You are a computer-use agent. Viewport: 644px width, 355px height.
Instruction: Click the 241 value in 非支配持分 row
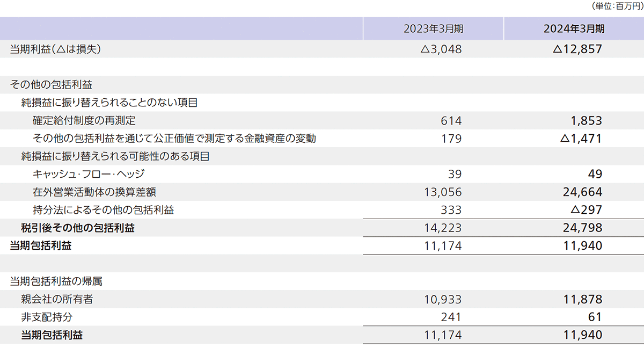pyautogui.click(x=451, y=317)
